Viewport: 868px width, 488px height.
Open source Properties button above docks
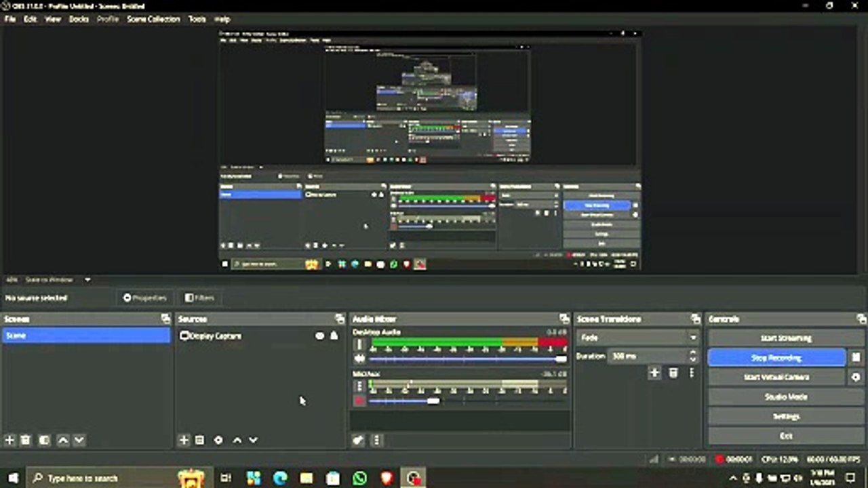145,298
